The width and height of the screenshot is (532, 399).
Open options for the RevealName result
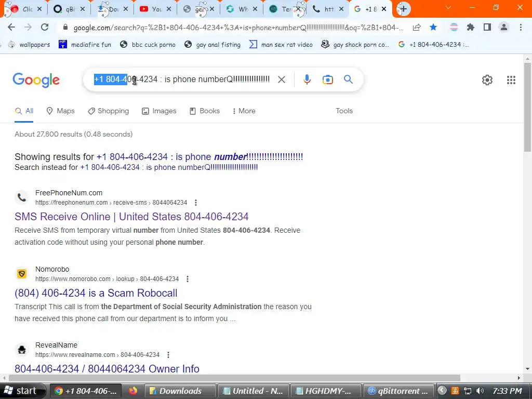click(x=168, y=355)
